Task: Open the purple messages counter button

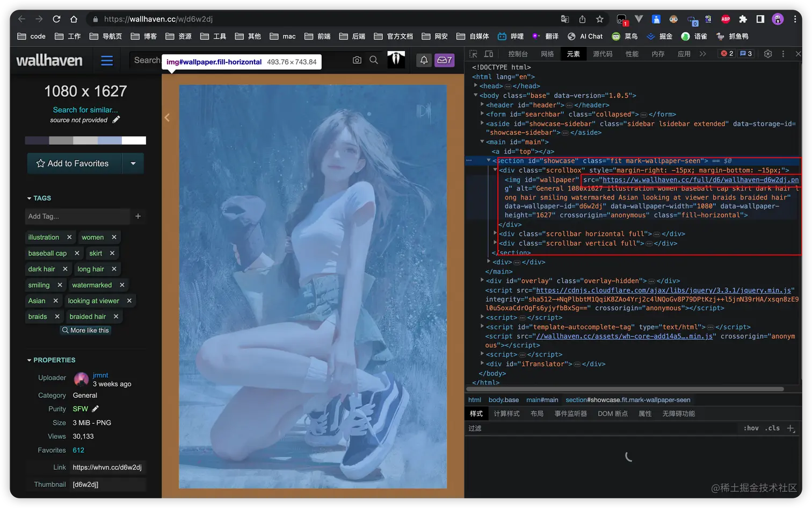Action: (444, 60)
